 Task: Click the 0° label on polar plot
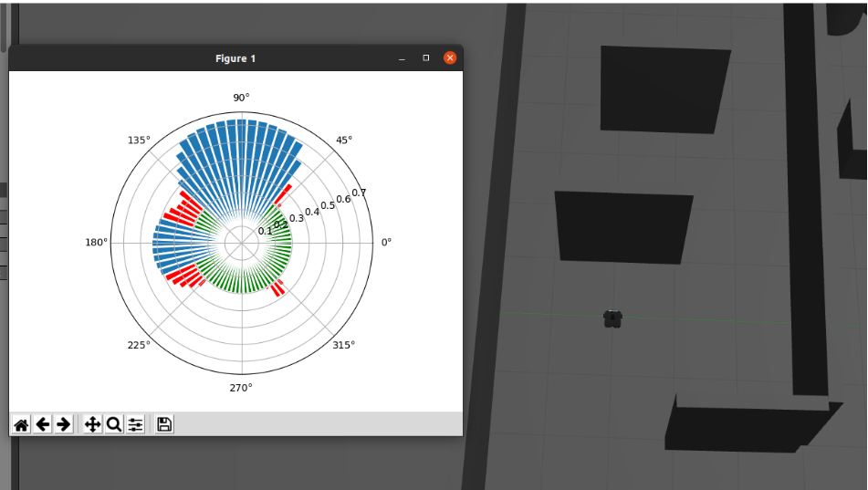[386, 243]
